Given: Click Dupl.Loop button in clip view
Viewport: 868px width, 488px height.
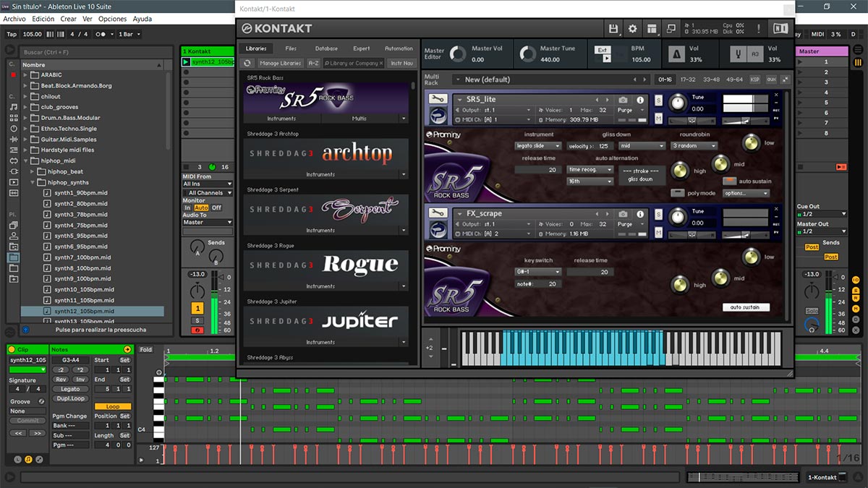Looking at the screenshot, I should coord(70,398).
